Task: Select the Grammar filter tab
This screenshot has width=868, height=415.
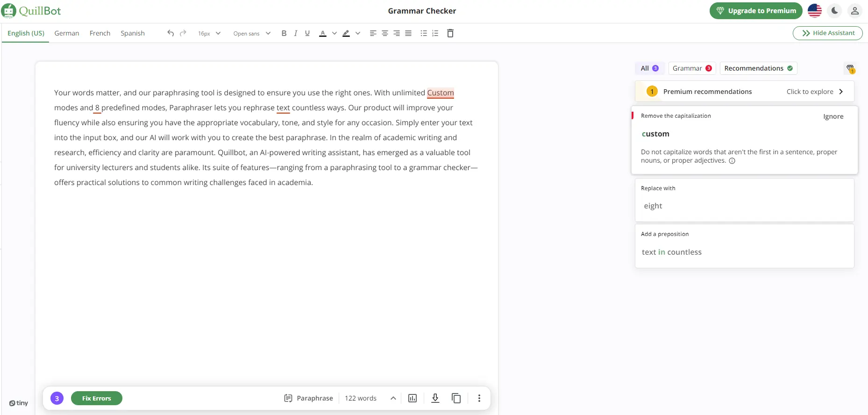Action: (692, 68)
